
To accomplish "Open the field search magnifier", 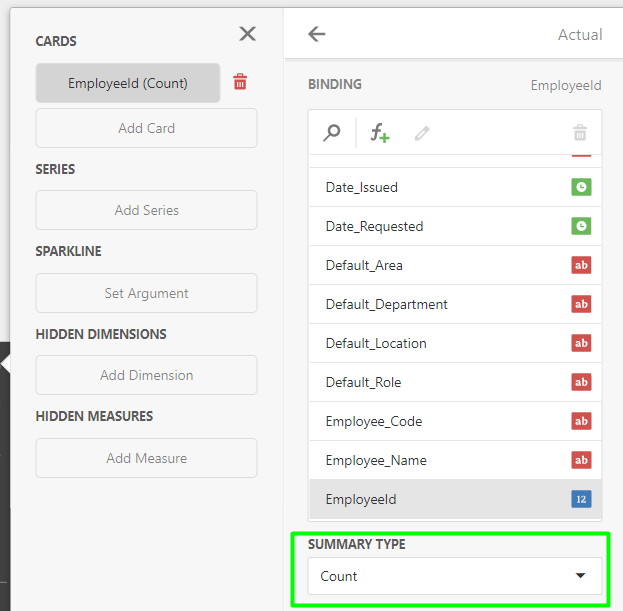I will 332,133.
